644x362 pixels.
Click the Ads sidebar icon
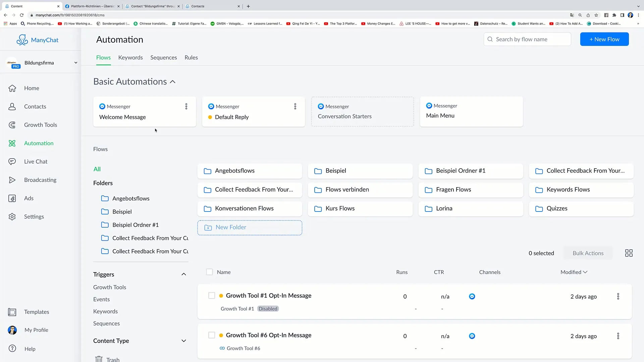[x=12, y=198]
